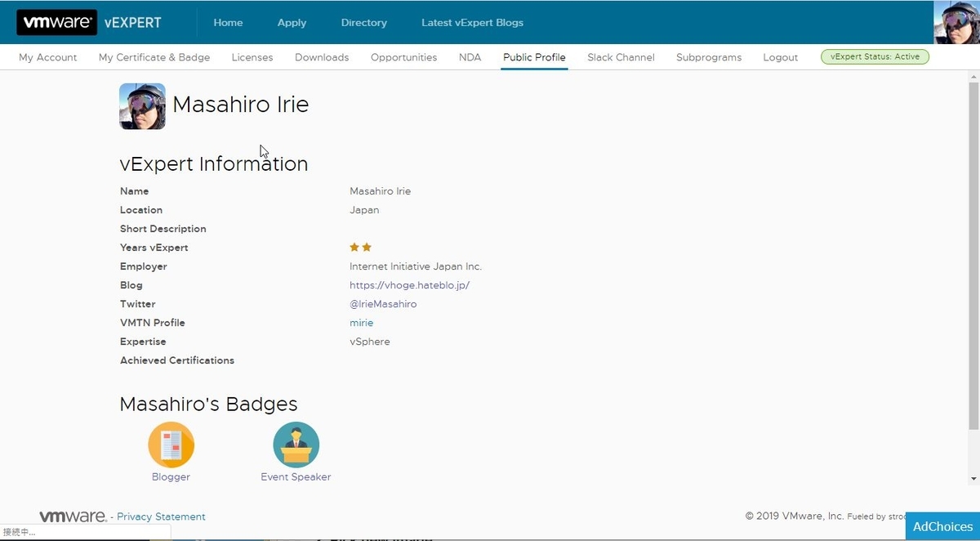
Task: Click the Name value Masahiro Irie
Action: point(381,191)
